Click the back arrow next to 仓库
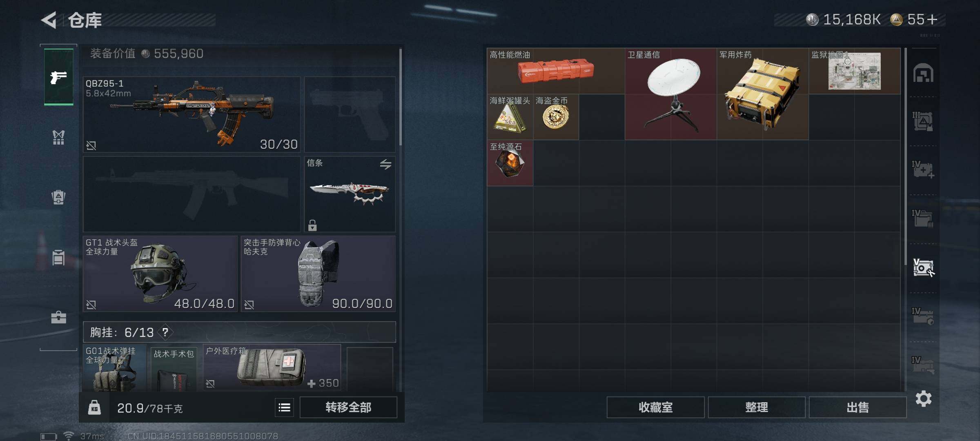 49,20
